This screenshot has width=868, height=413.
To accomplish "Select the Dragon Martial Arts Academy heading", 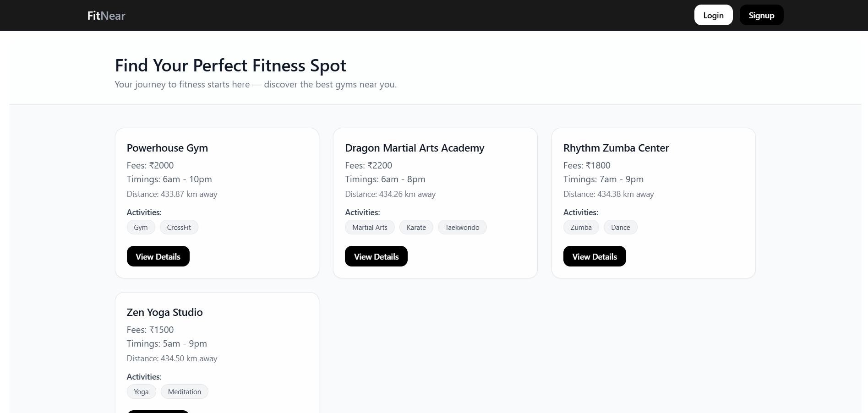I will [x=415, y=148].
